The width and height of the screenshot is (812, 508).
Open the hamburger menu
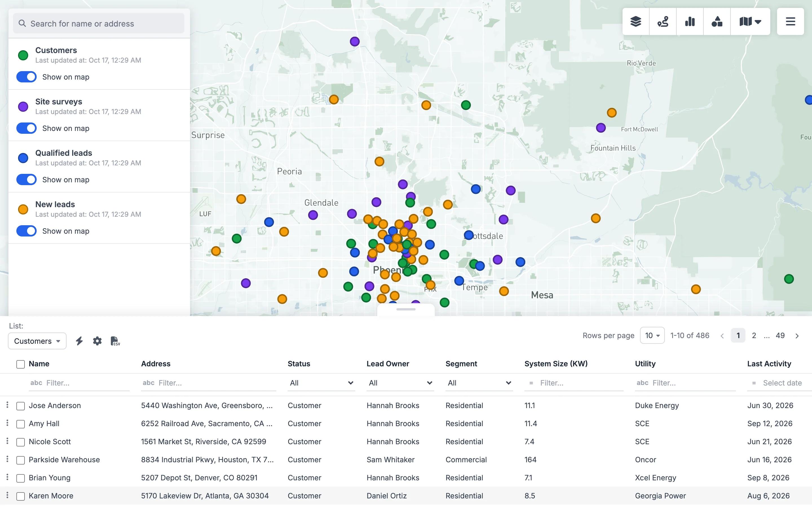[x=790, y=22]
